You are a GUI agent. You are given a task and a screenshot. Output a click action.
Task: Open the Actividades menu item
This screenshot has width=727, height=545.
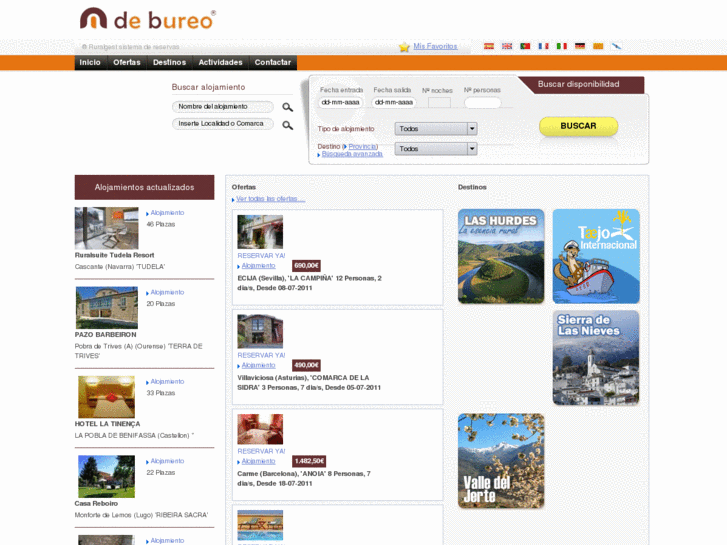coord(220,63)
